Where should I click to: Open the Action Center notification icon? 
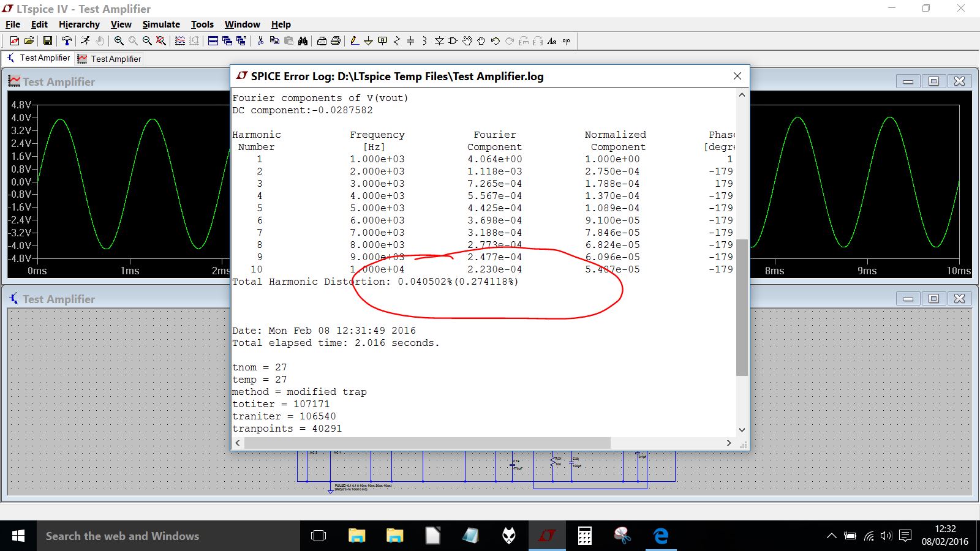[x=905, y=536]
